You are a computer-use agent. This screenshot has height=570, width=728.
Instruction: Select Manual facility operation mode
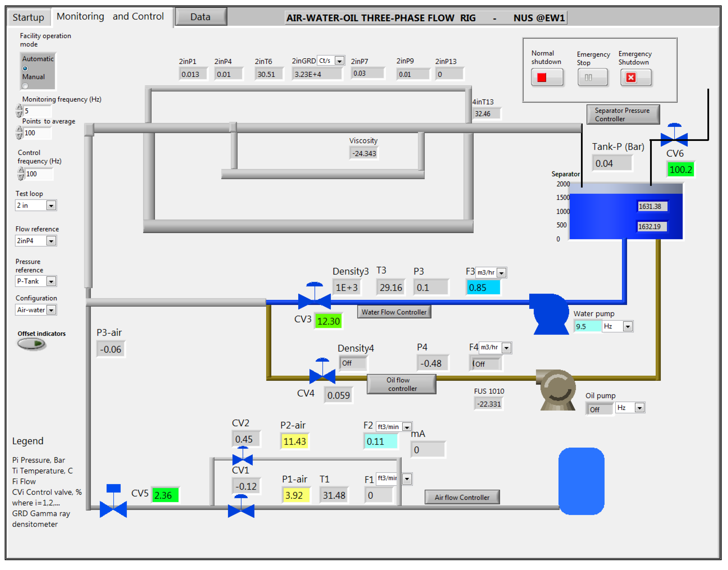pyautogui.click(x=25, y=86)
